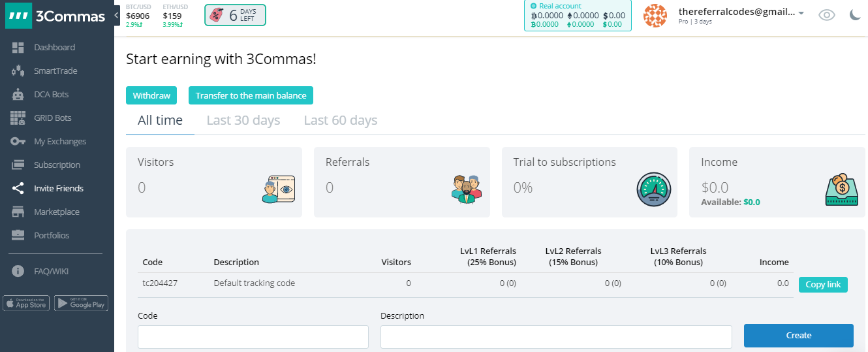Click the Google Play badge
This screenshot has width=868, height=352.
coord(81,304)
